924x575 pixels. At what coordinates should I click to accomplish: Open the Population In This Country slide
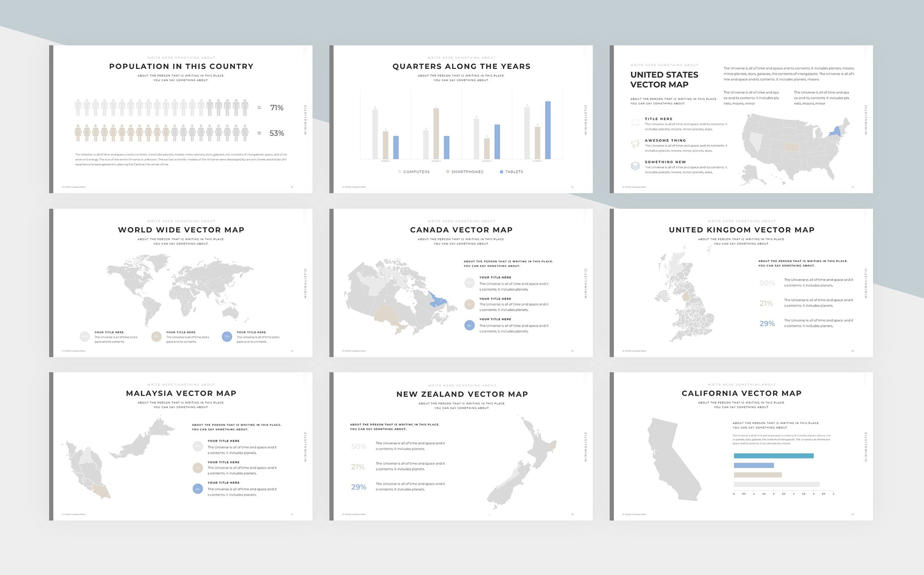coord(181,119)
